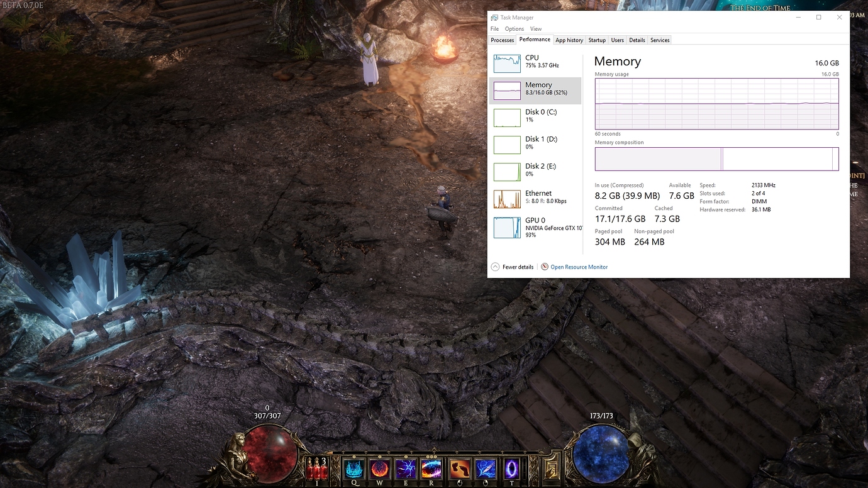Show Ethernet network performance graph
868x488 pixels.
(x=535, y=199)
